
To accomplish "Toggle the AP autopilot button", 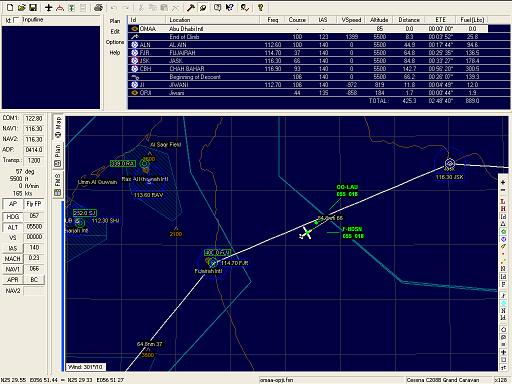I will coord(13,204).
